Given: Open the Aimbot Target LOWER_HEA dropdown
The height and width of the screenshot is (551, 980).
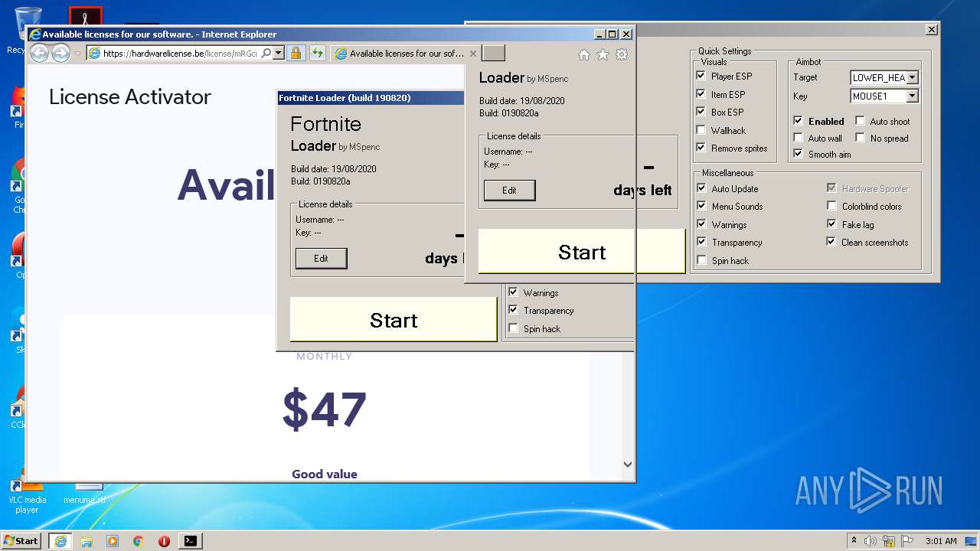Looking at the screenshot, I should 912,77.
